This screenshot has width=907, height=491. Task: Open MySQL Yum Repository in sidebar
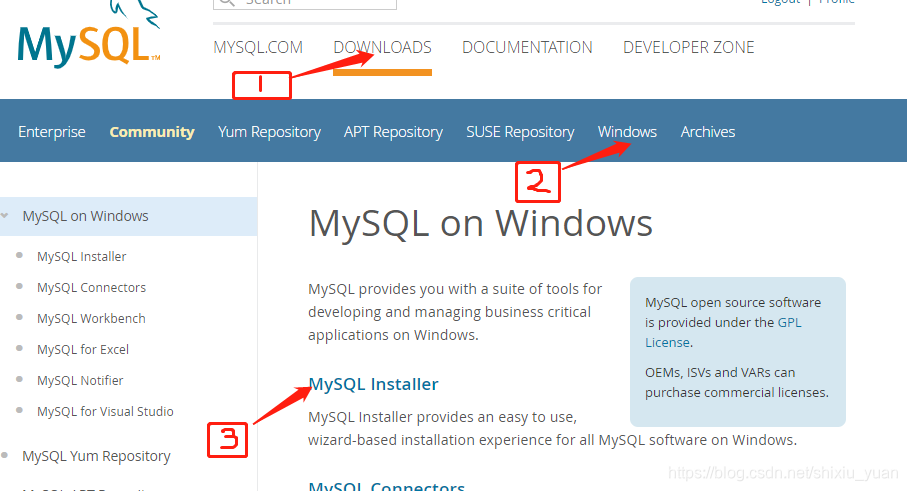pos(96,456)
